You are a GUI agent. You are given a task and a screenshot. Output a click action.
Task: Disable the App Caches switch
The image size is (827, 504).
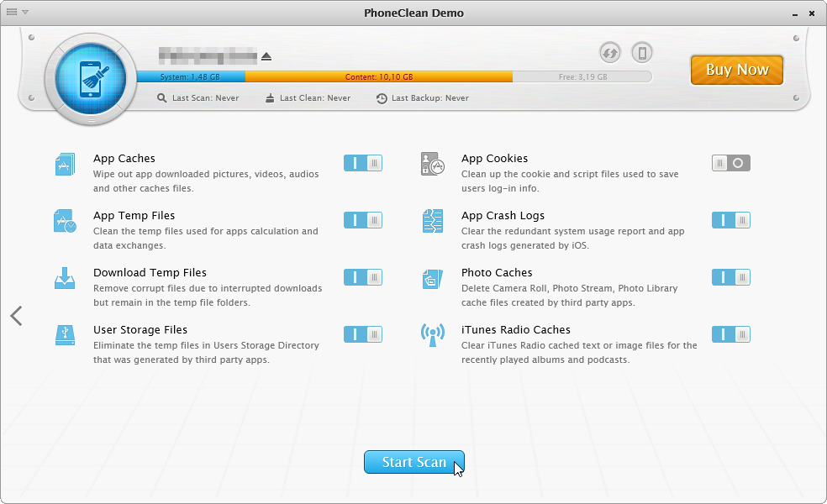[x=363, y=163]
